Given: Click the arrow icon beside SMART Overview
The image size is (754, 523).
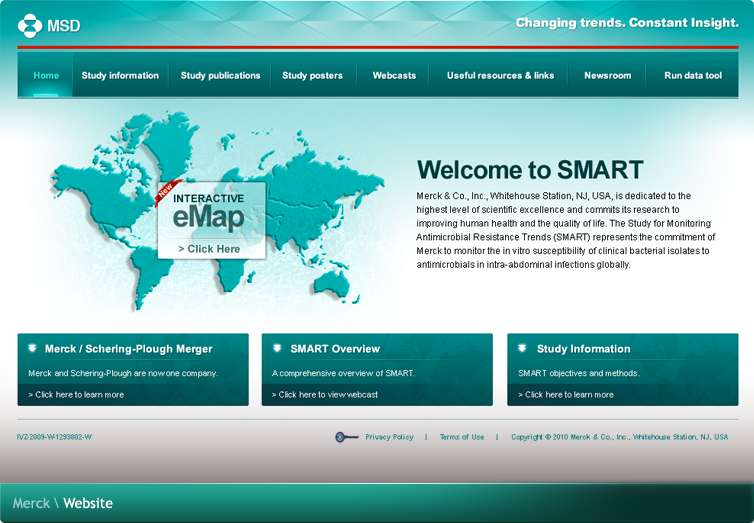Looking at the screenshot, I should [x=277, y=348].
